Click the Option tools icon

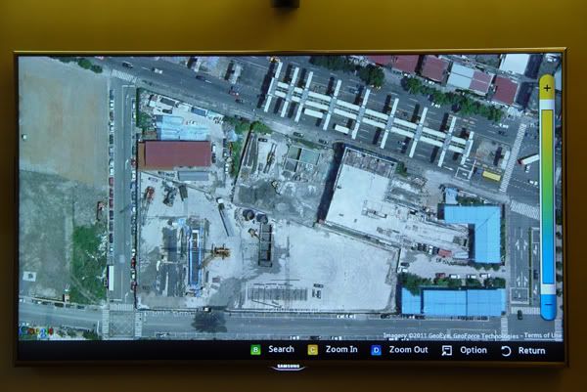[447, 351]
